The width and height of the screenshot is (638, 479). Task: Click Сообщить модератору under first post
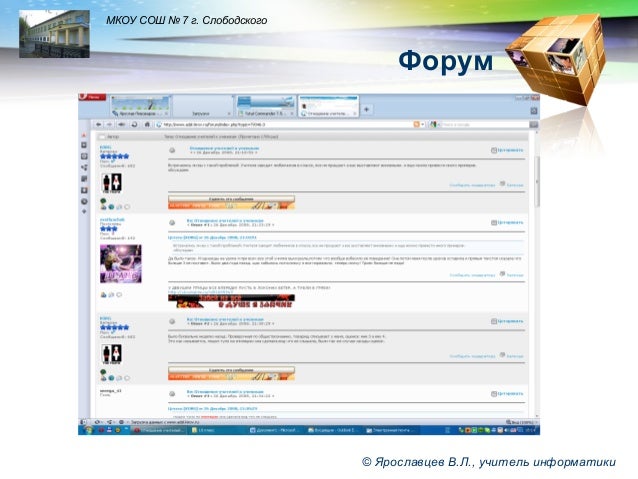pos(472,185)
